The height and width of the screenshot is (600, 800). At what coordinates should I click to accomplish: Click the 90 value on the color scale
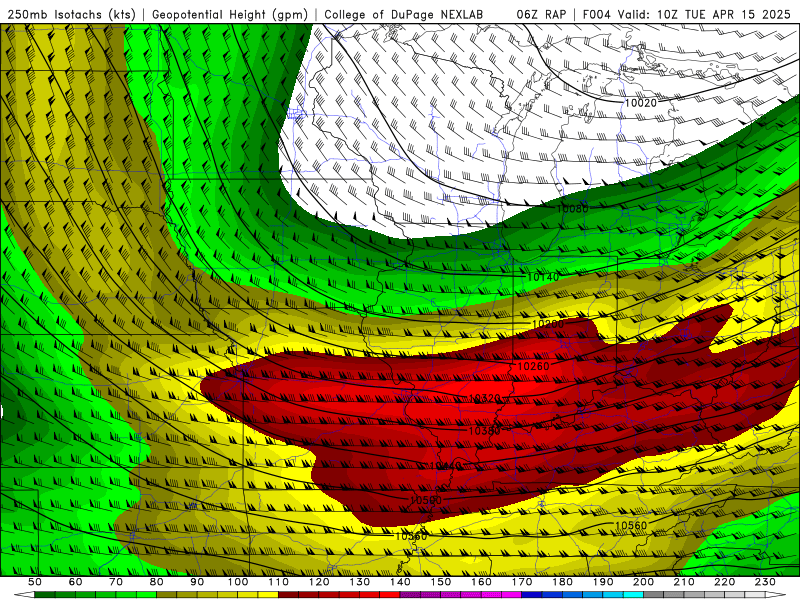click(197, 582)
